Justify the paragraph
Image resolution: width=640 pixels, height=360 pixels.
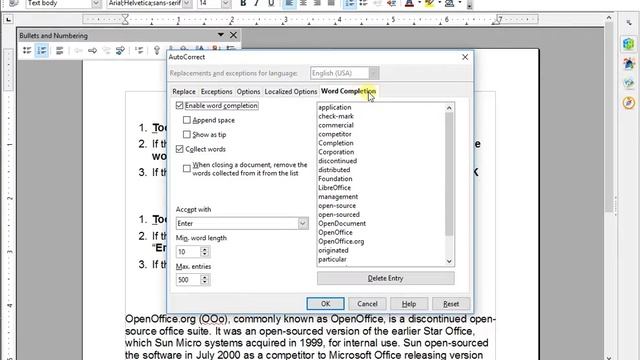click(x=331, y=3)
